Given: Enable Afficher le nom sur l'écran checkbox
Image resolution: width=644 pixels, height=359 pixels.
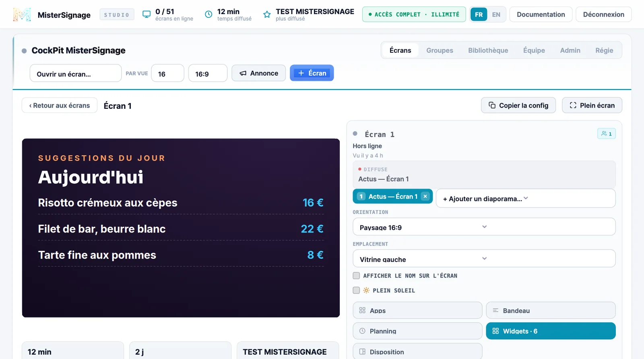Looking at the screenshot, I should 356,276.
